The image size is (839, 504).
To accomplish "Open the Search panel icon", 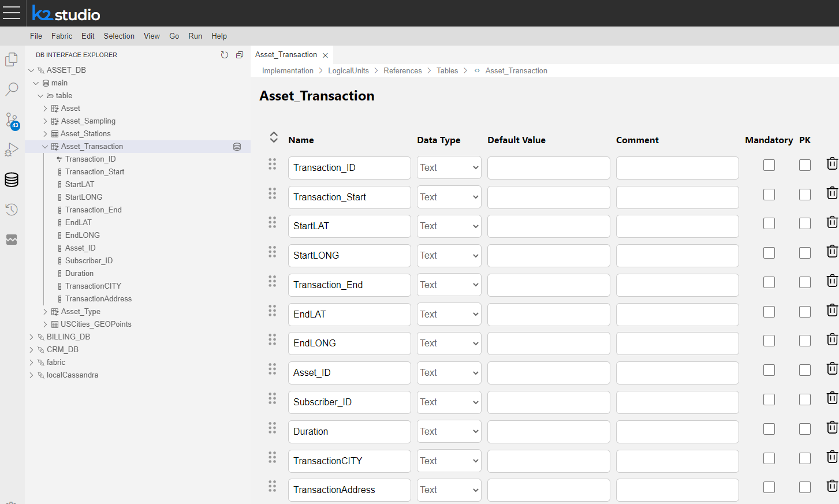I will (12, 89).
